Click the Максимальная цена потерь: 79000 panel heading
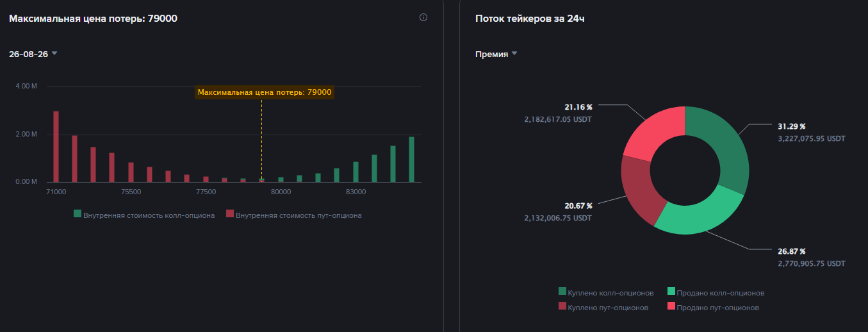The width and height of the screenshot is (868, 332). click(93, 19)
